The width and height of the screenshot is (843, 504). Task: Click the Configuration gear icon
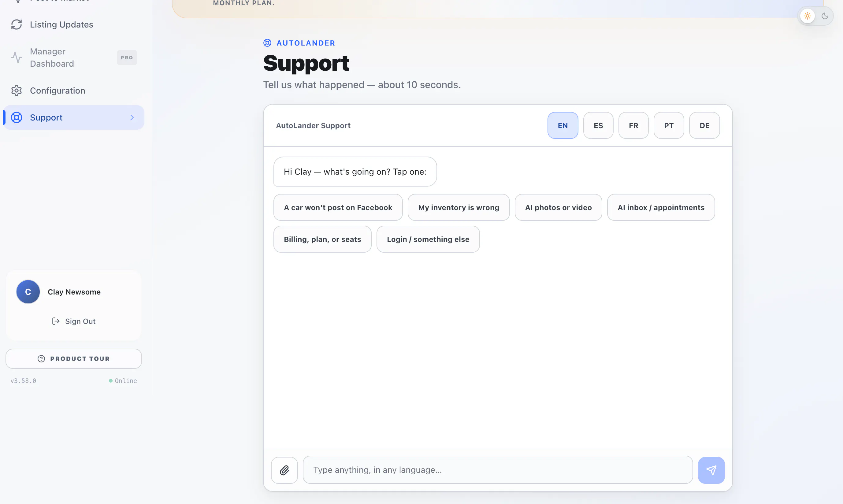16,90
